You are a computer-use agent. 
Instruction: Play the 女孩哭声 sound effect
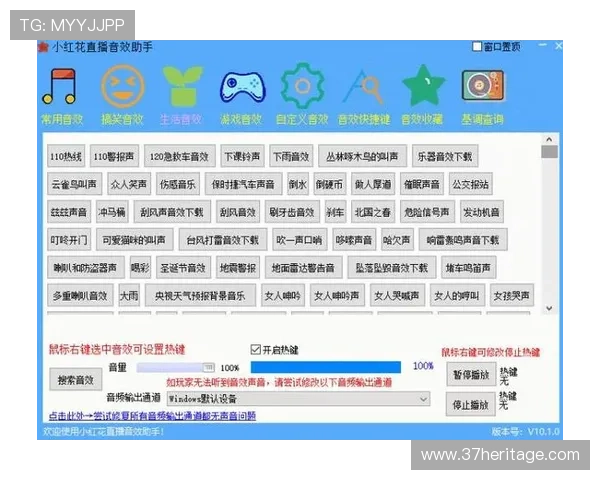coord(512,295)
